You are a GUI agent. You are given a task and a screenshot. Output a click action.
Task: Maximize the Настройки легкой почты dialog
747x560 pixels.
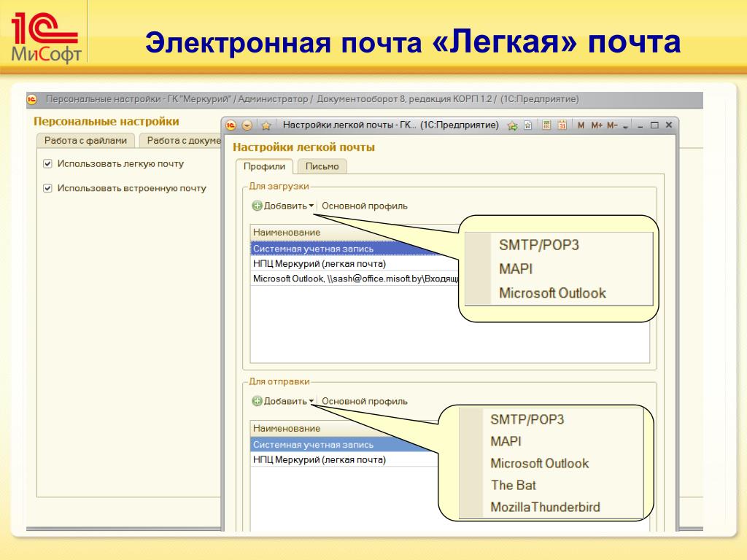point(654,125)
